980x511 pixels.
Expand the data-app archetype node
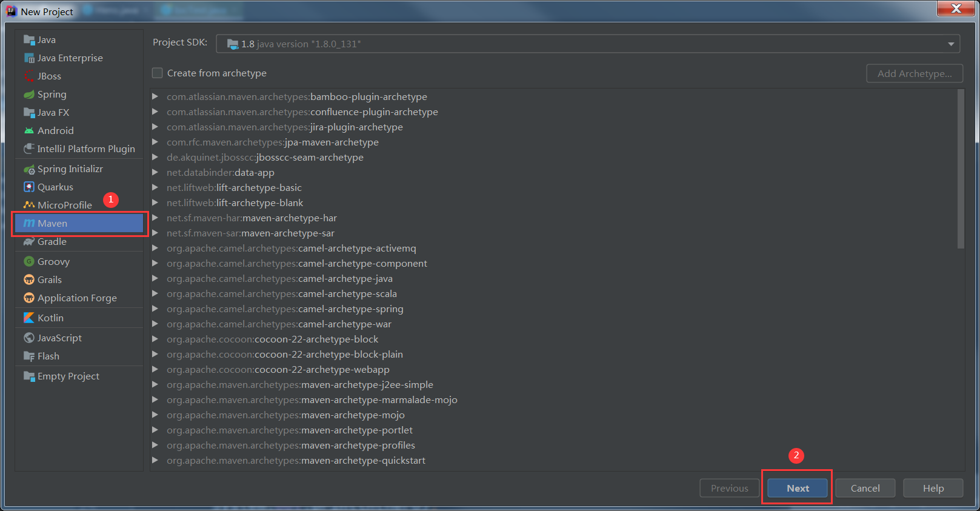pyautogui.click(x=155, y=172)
